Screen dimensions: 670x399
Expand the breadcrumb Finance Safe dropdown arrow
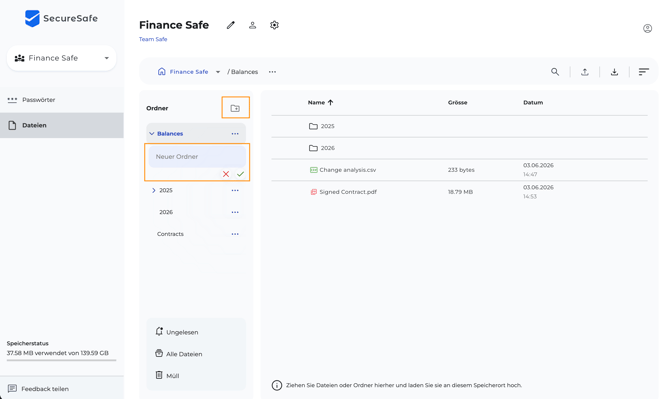[x=218, y=72]
